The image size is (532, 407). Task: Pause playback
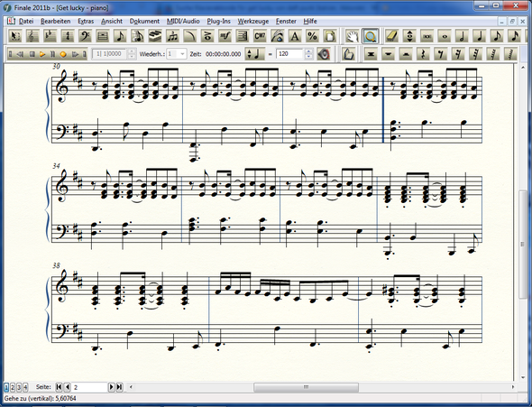(52, 54)
